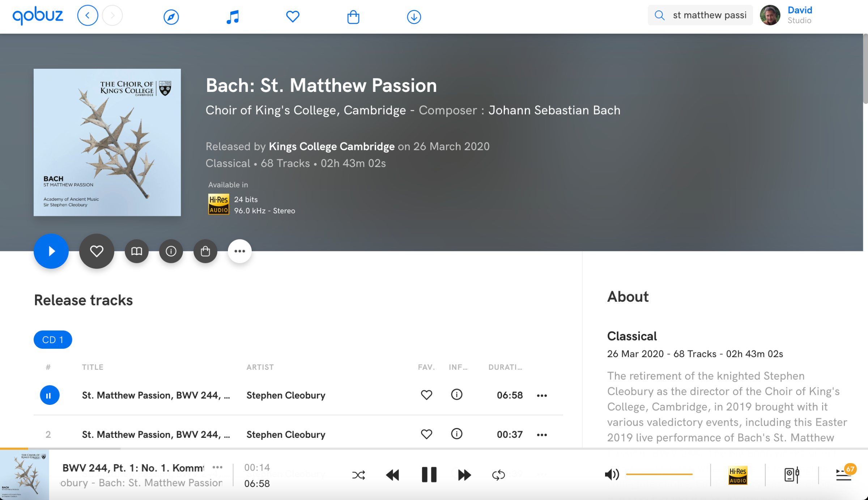
Task: Show album info circle button
Action: click(x=171, y=251)
